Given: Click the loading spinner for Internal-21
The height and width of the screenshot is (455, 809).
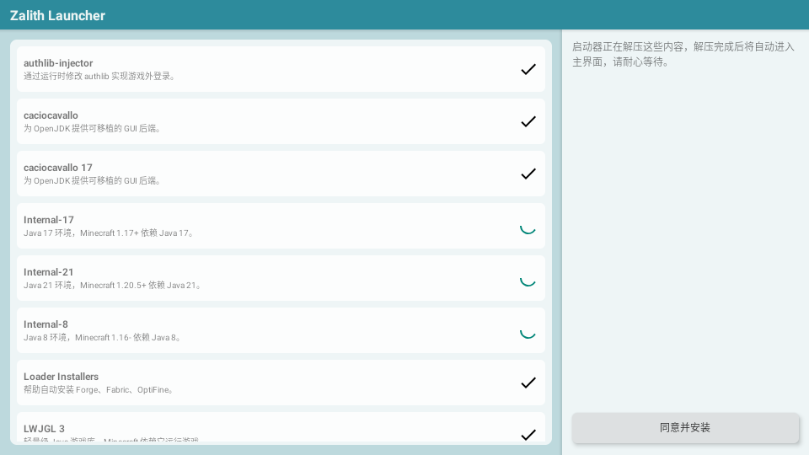Looking at the screenshot, I should click(529, 278).
